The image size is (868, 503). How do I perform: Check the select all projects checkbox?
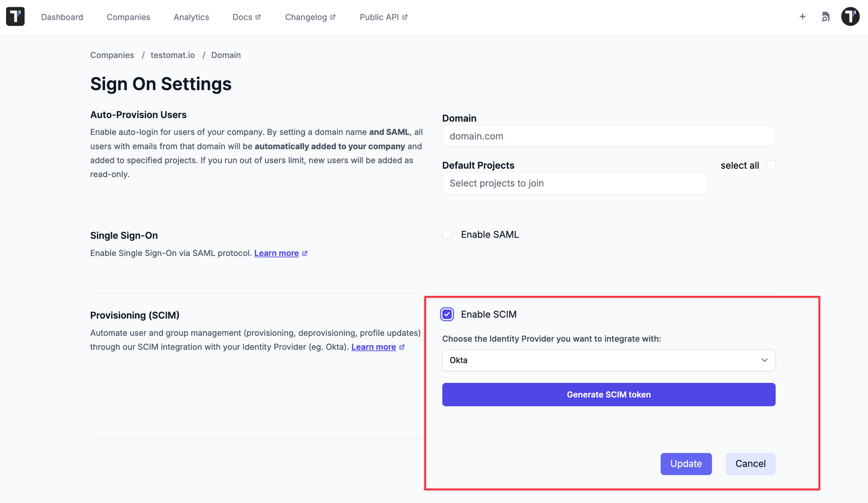click(x=771, y=165)
